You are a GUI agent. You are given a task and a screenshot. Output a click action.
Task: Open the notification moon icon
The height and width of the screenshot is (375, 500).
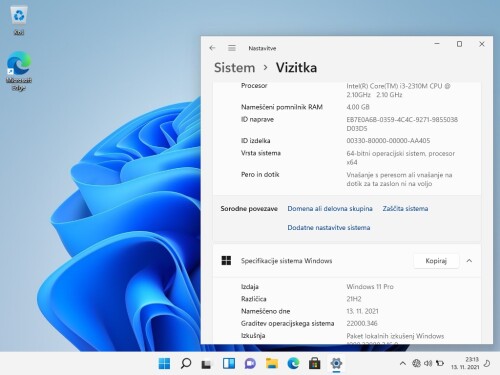(487, 363)
